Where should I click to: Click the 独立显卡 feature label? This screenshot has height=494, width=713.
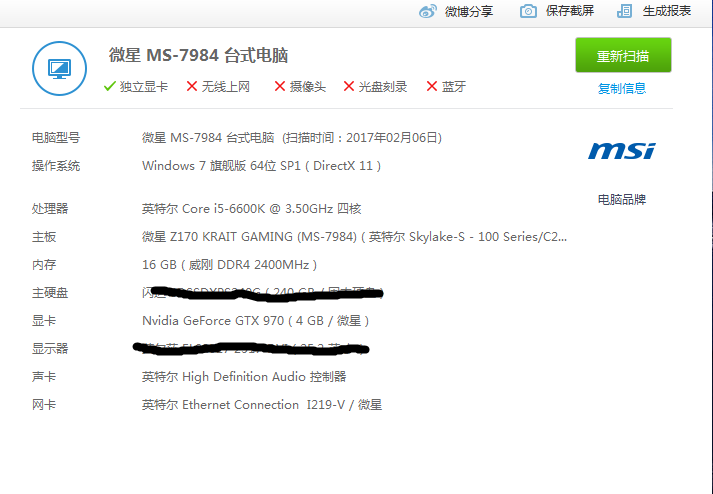[x=144, y=86]
